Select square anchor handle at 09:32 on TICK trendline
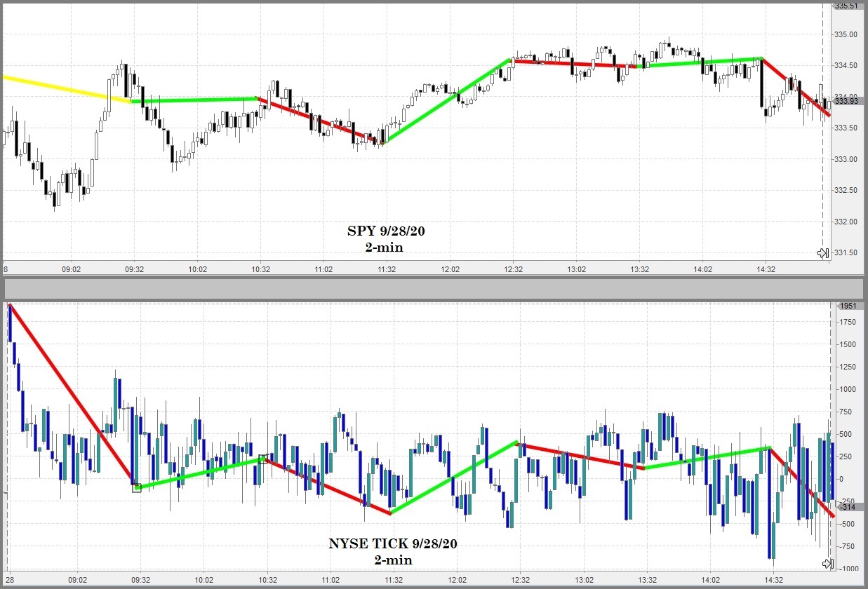This screenshot has height=589, width=868. coord(137,487)
